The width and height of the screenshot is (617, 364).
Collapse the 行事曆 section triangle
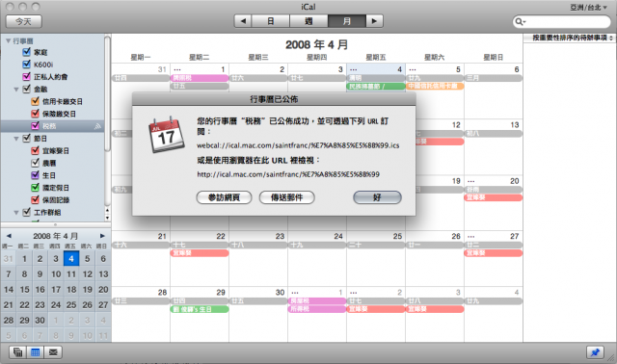pos(8,40)
